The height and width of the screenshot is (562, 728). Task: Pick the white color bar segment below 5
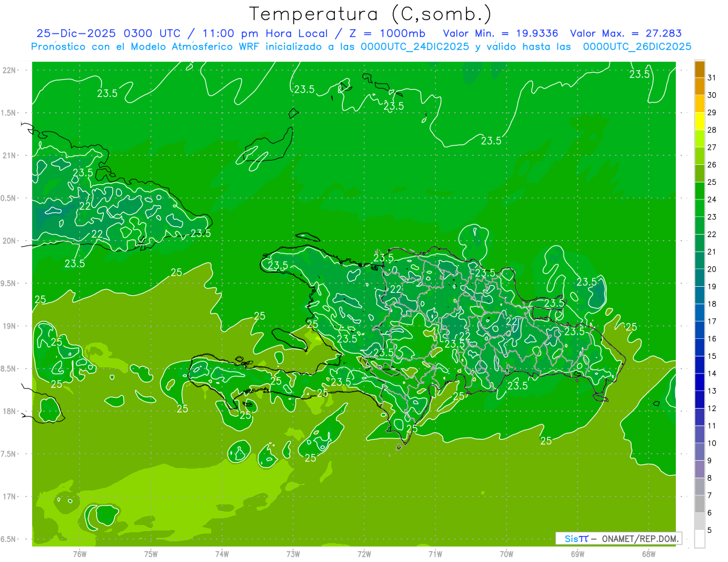699,538
